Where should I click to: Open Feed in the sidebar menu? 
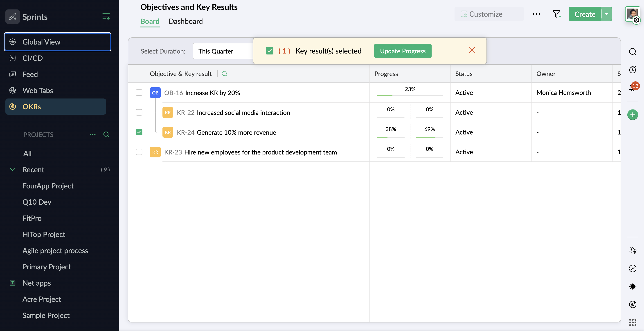[x=30, y=74]
